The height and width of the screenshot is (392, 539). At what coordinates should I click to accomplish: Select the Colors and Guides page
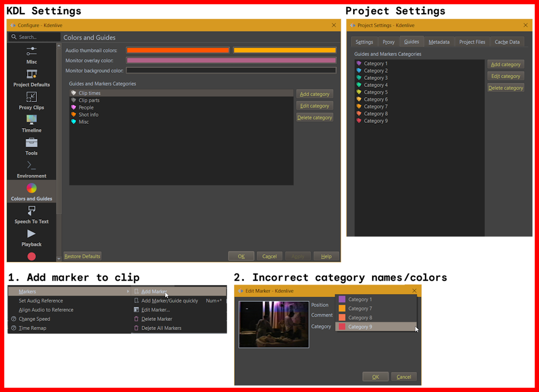point(32,192)
